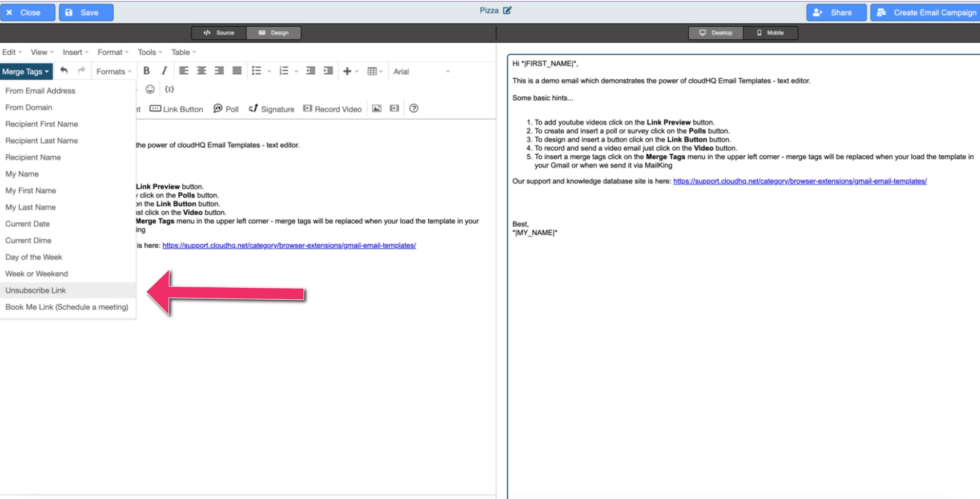Open support link in the editor pane
This screenshot has height=499, width=980.
[x=289, y=246]
